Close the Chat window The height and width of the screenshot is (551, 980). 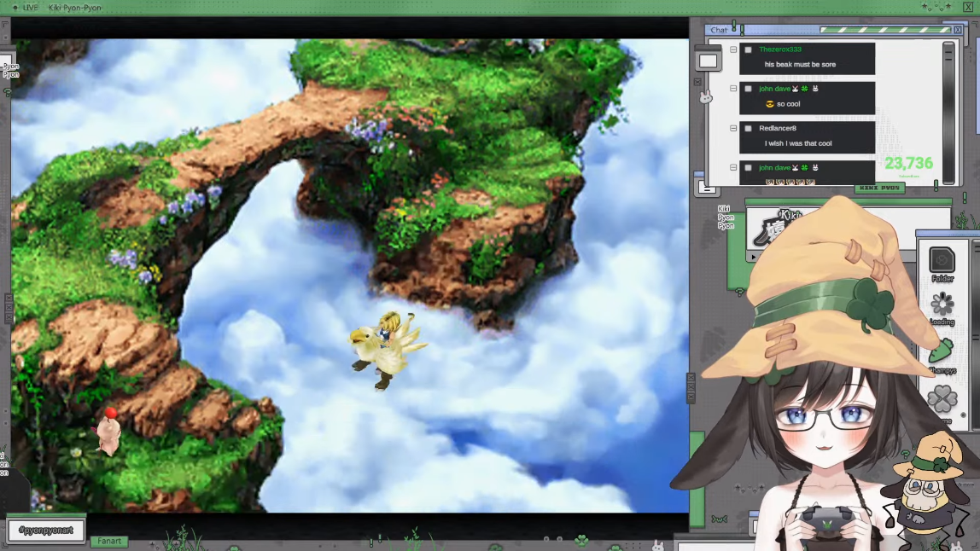pos(958,30)
